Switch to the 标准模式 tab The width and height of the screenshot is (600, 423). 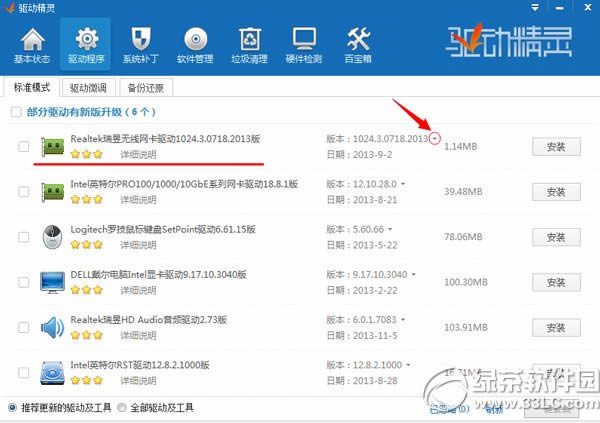click(32, 87)
